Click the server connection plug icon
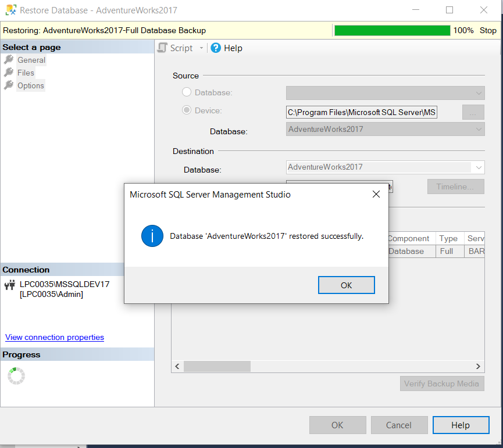The image size is (503, 448). click(10, 285)
